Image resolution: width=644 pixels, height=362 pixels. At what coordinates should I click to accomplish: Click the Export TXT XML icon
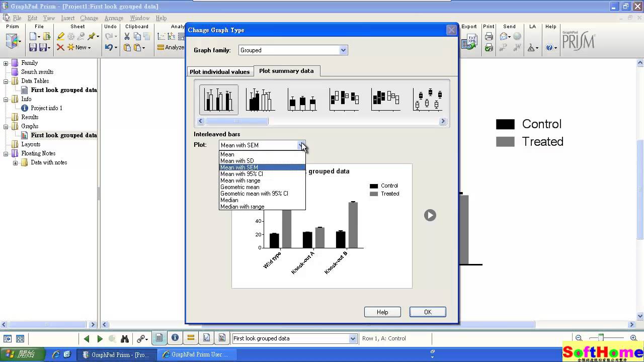pyautogui.click(x=469, y=42)
